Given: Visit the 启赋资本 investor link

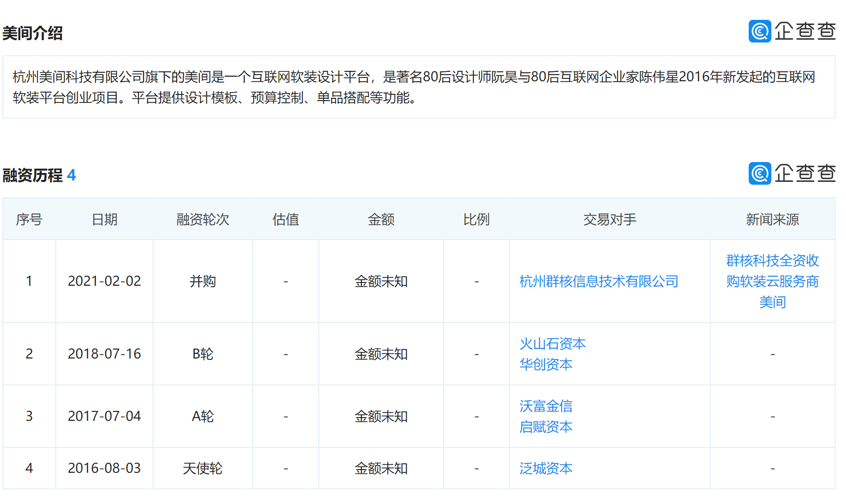Looking at the screenshot, I should (x=546, y=427).
